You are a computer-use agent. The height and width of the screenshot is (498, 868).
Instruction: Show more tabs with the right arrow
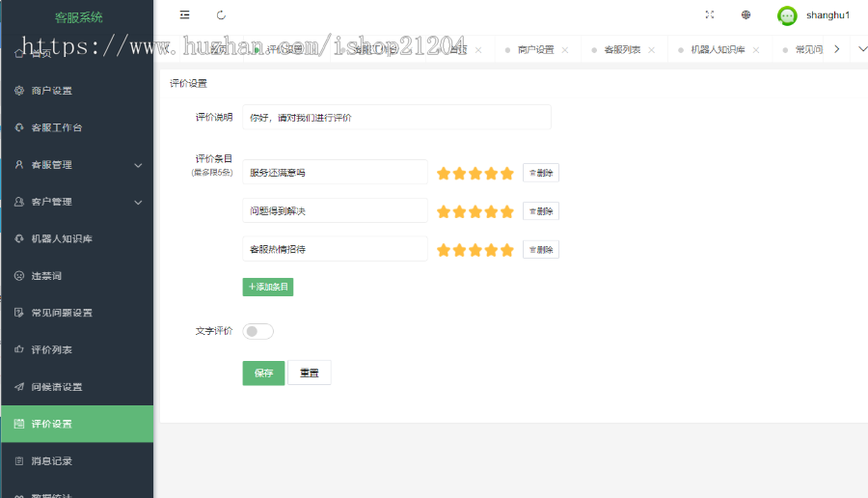[837, 49]
